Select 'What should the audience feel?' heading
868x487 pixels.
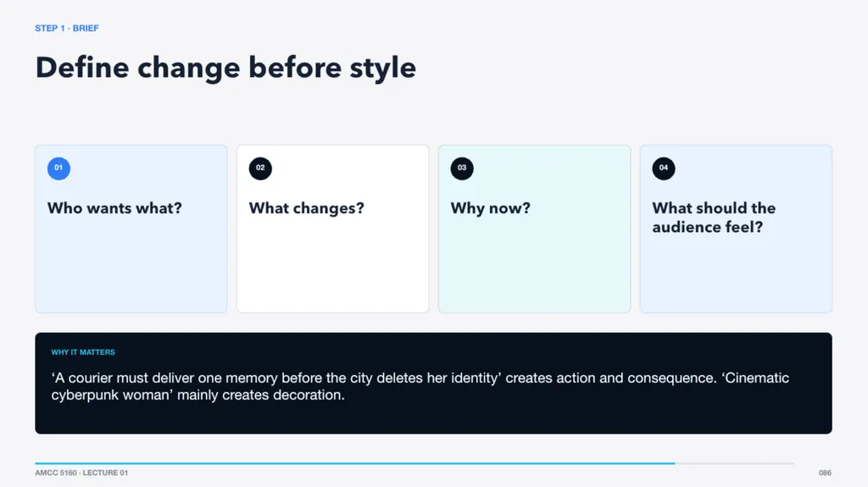click(714, 218)
